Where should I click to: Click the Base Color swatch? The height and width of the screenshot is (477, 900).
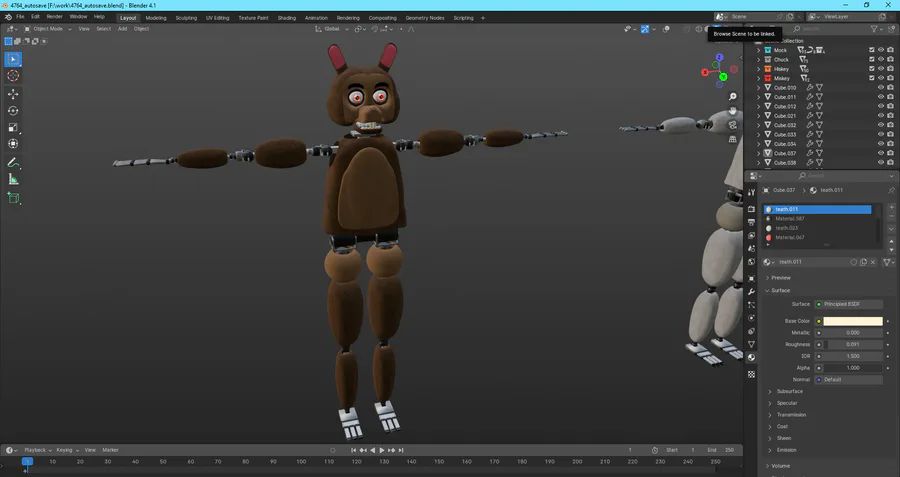853,321
